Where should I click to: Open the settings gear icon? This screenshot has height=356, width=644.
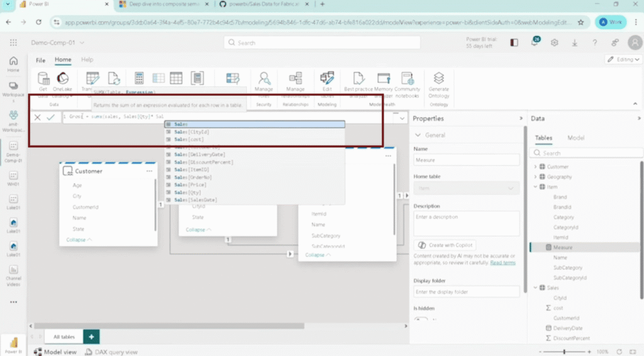tap(555, 43)
